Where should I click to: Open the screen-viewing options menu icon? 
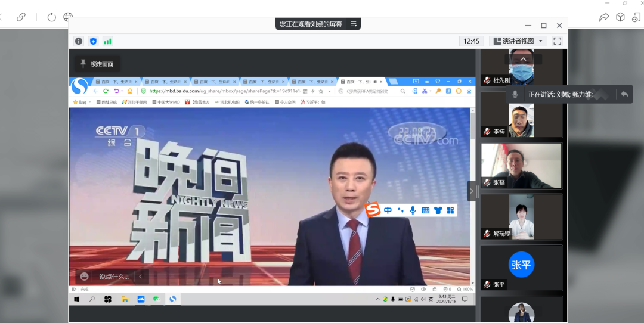[x=354, y=24]
